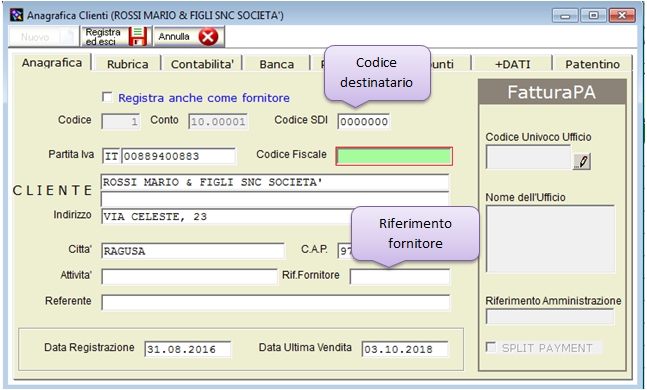Close the Anagrafica Clienti window
647x390 pixels.
(x=622, y=16)
